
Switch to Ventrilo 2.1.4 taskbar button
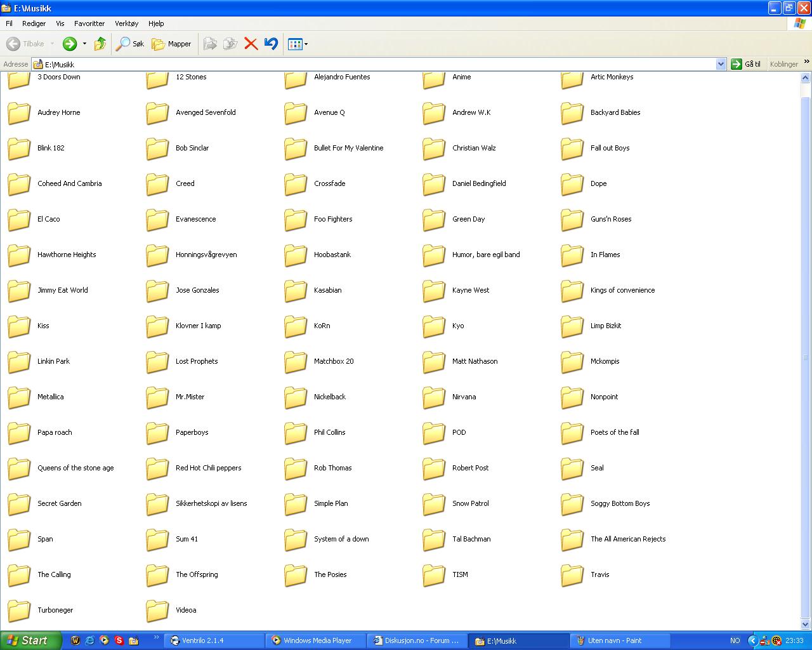[x=214, y=640]
